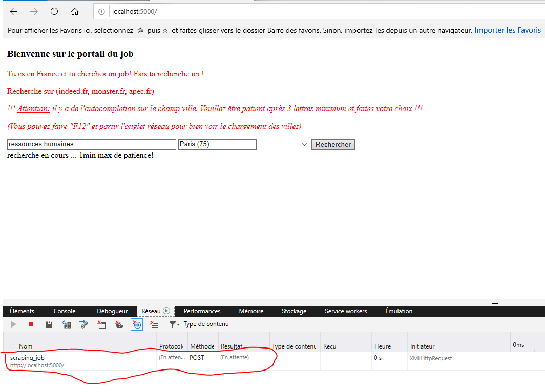Image resolution: width=545 pixels, height=392 pixels.
Task: Start network profiling with the play icon
Action: pyautogui.click(x=13, y=324)
